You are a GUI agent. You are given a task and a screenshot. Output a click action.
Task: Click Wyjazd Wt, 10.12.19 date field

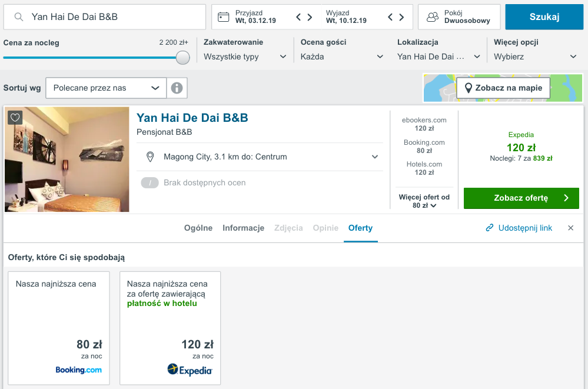click(x=346, y=17)
